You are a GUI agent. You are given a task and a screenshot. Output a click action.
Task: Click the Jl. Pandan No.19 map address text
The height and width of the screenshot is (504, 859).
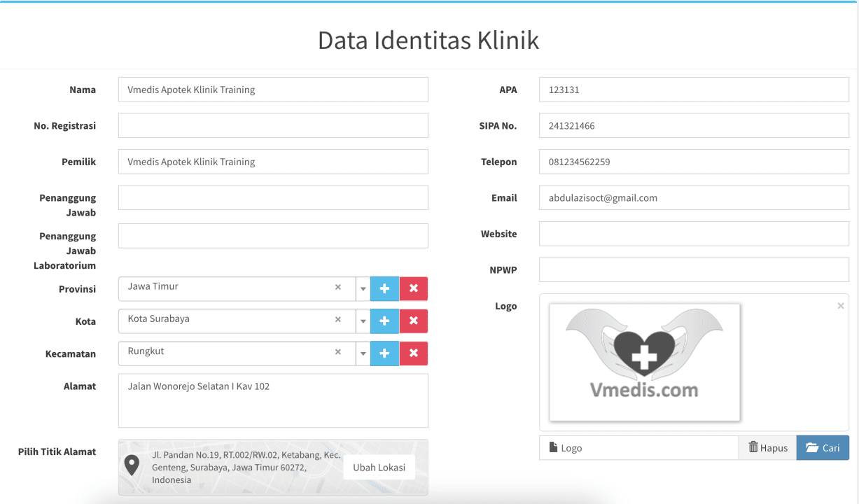click(x=246, y=467)
